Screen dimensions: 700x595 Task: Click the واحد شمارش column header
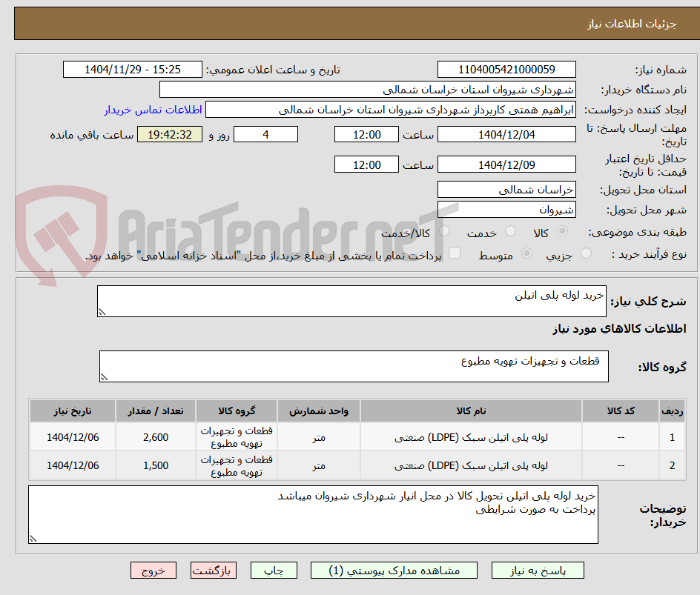[x=319, y=410]
